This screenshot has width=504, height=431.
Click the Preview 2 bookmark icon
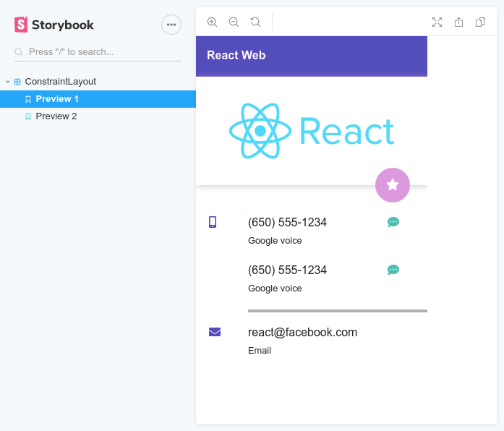[x=28, y=116]
